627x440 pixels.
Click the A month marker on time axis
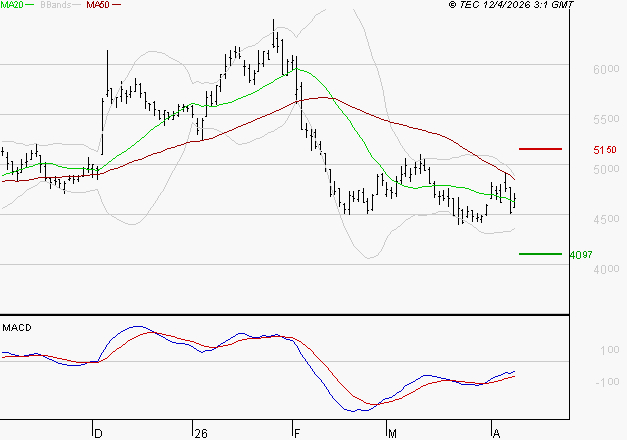(x=496, y=434)
